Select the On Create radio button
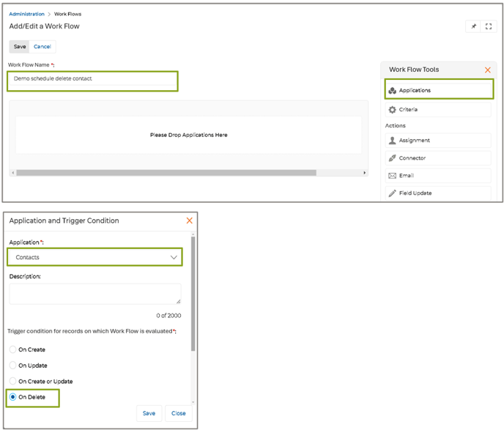The image size is (504, 430). [12, 349]
